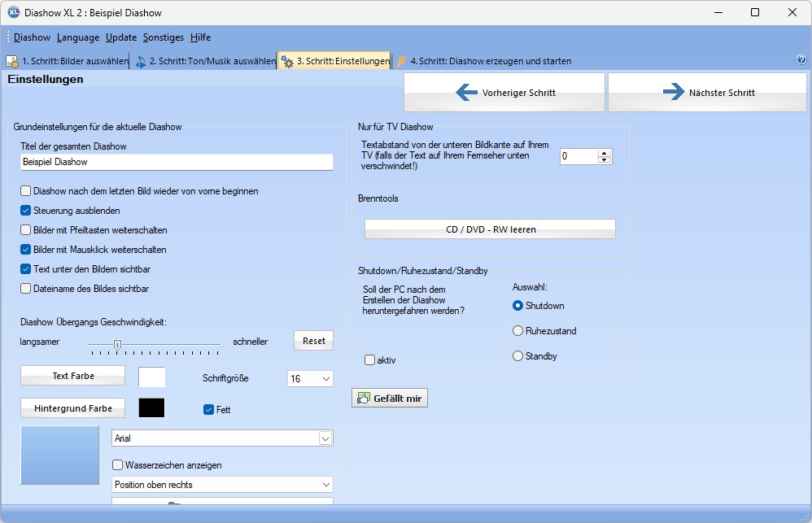Toggle Text unter den Bildern sichtbar
Screen dimensions: 812x523
25,268
